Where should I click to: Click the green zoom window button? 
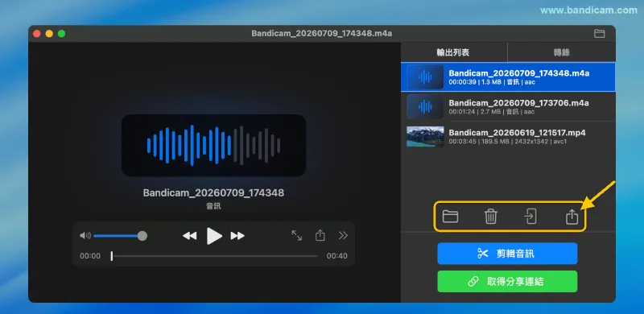[62, 34]
